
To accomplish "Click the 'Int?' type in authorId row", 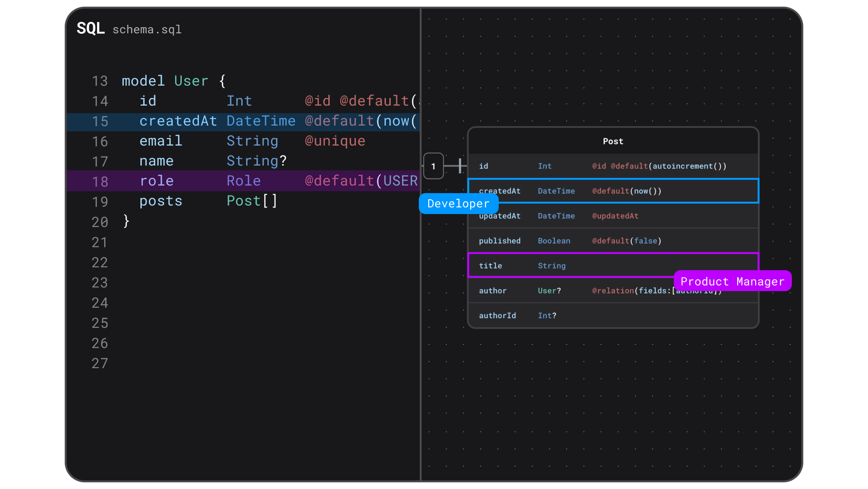I will 547,315.
